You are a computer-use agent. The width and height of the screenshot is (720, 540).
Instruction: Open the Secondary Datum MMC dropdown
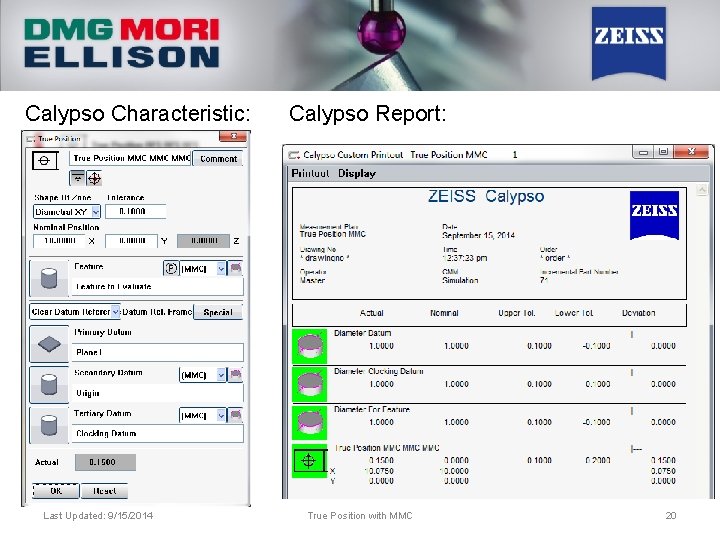tap(221, 375)
